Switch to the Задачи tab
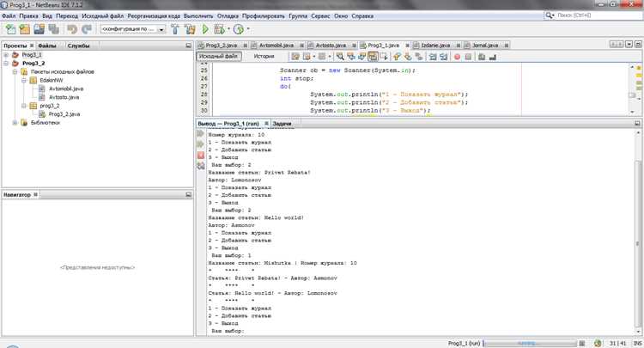This screenshot has height=348, width=644. point(282,123)
